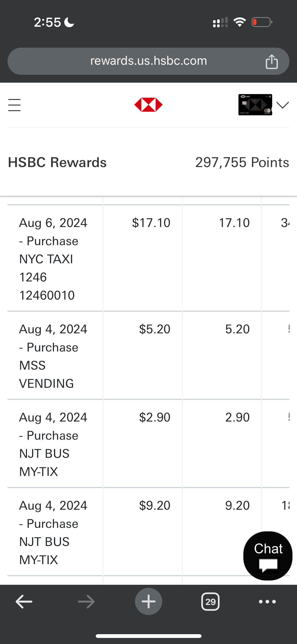The width and height of the screenshot is (297, 644).
Task: Select the NYC TAXI Aug 6 purchase row
Action: click(x=53, y=259)
